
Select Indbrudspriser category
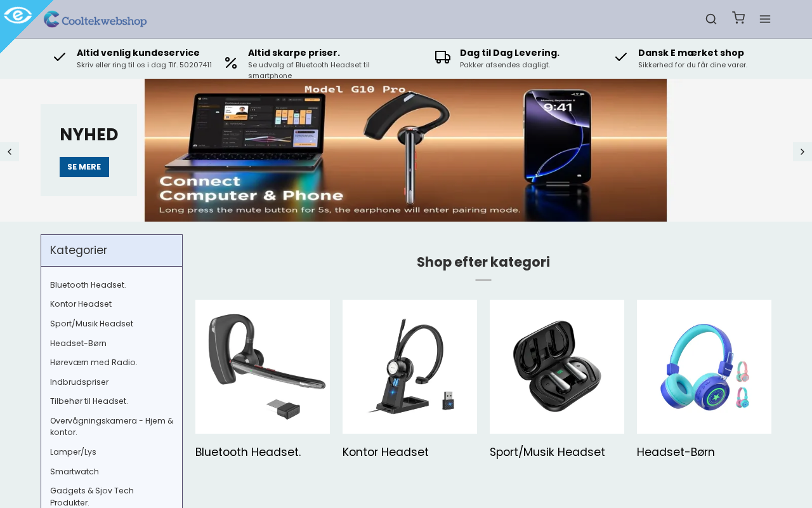(x=79, y=382)
